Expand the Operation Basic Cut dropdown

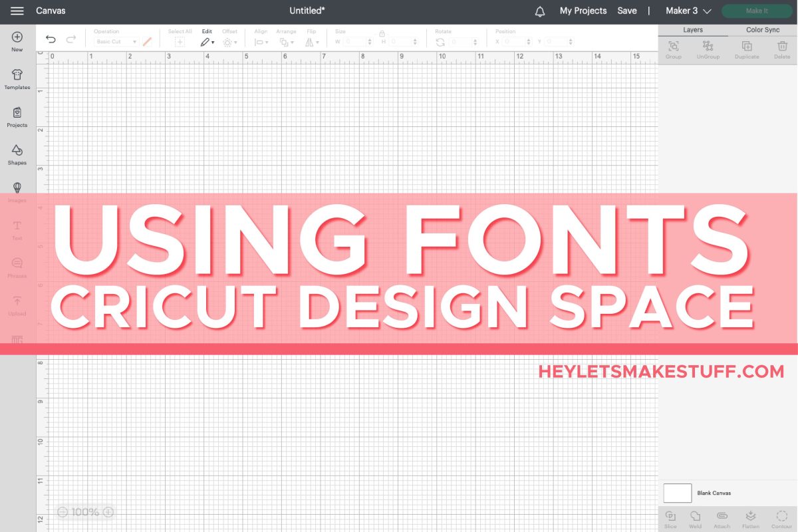pyautogui.click(x=116, y=42)
